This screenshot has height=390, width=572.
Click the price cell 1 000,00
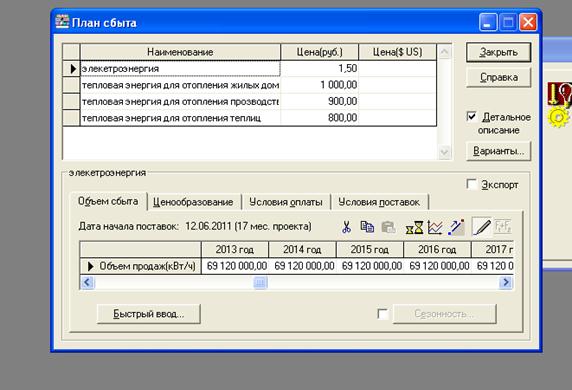tap(320, 85)
